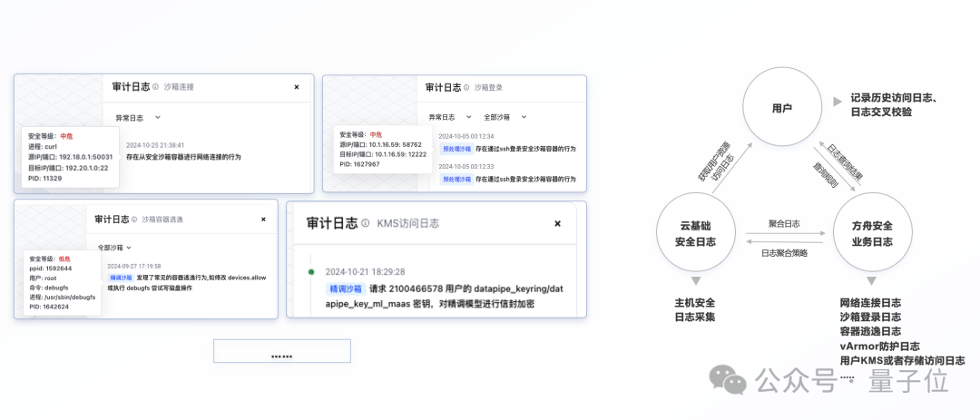This screenshot has height=420, width=980.
Task: Expand the 全部沙箱 dropdown in 沙箱容器逃逸 panel
Action: pos(114,247)
